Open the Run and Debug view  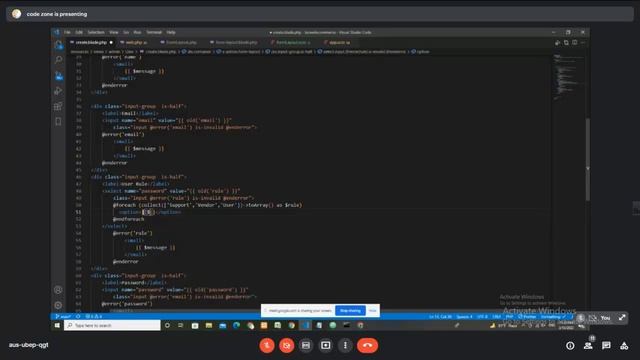tap(58, 91)
